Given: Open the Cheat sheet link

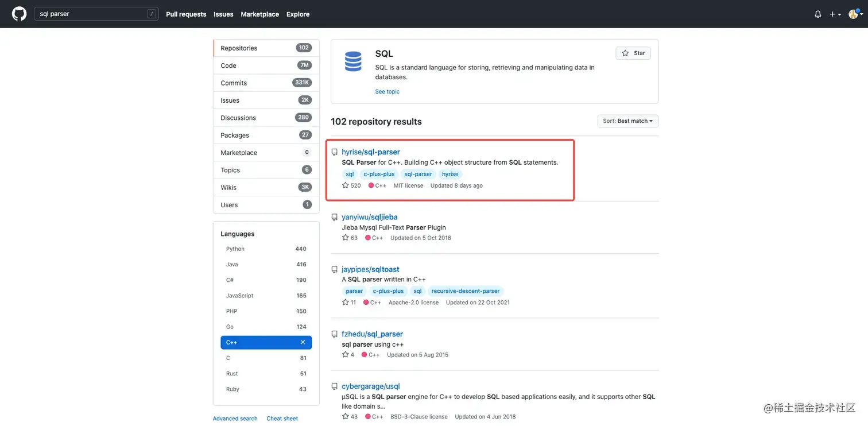Looking at the screenshot, I should click(x=282, y=419).
